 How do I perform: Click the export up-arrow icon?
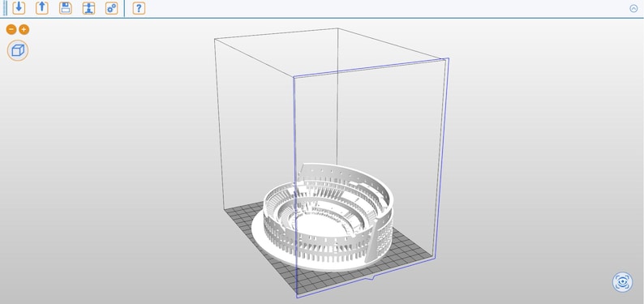(42, 8)
